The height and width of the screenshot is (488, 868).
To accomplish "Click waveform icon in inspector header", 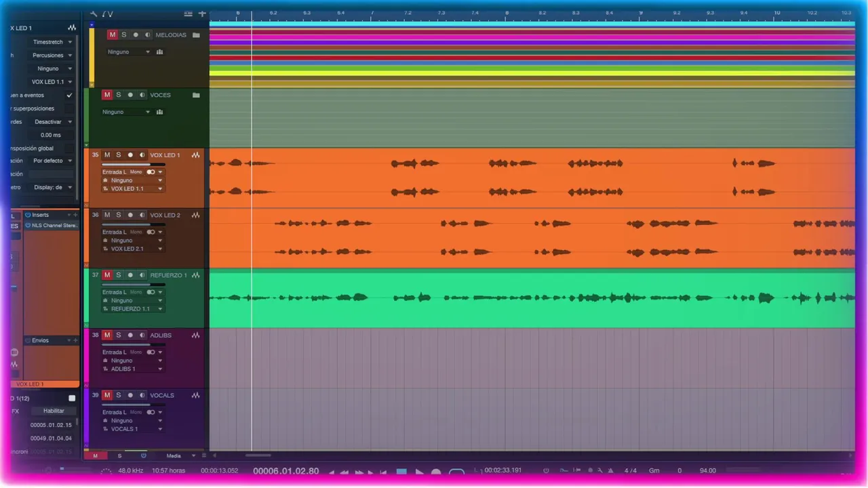I will coord(72,28).
